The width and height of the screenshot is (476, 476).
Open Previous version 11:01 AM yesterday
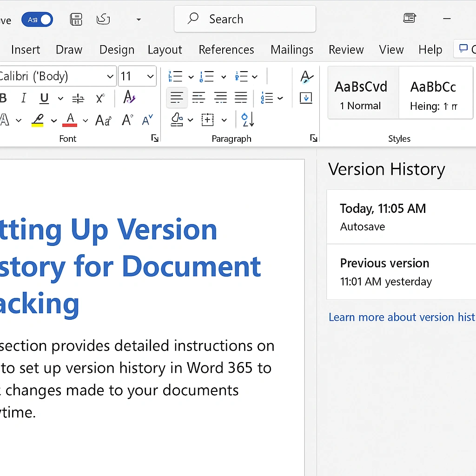pos(401,271)
